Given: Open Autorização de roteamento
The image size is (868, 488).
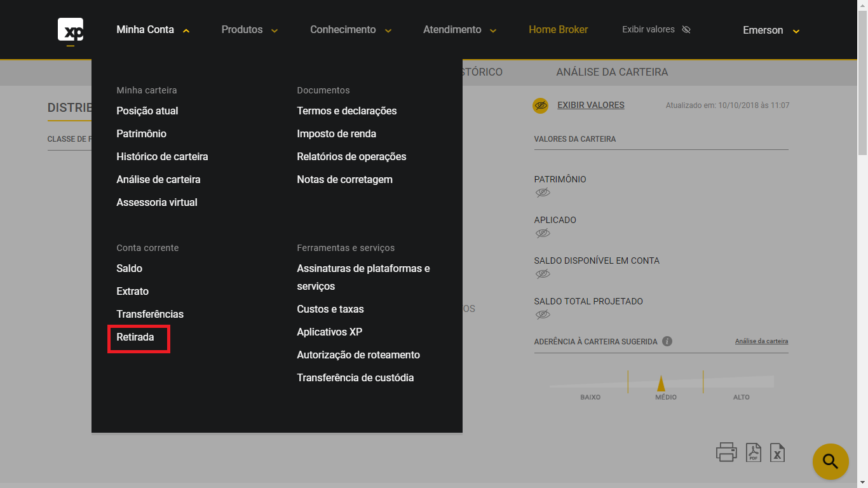Looking at the screenshot, I should 358,355.
